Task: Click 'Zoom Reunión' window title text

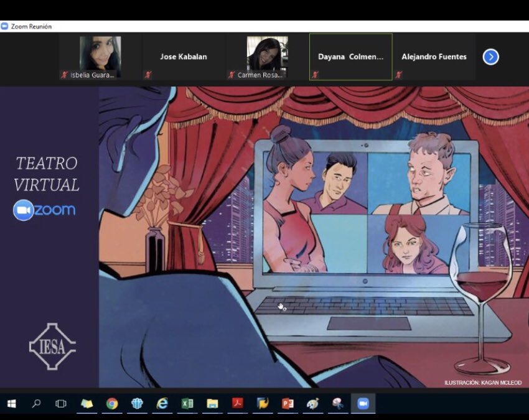Action: click(x=31, y=26)
